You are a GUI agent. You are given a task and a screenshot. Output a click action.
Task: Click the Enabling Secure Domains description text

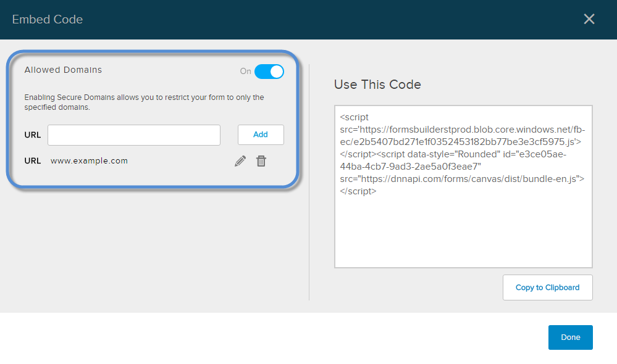click(144, 102)
